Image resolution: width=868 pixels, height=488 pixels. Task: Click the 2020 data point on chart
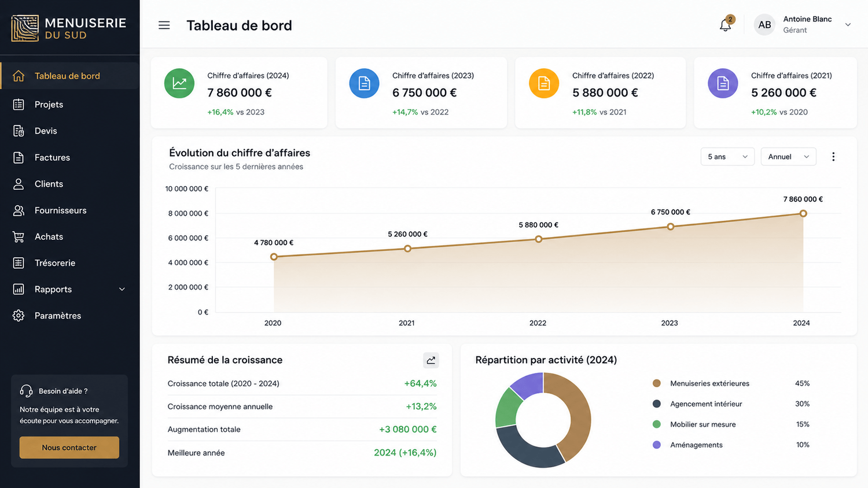(274, 257)
